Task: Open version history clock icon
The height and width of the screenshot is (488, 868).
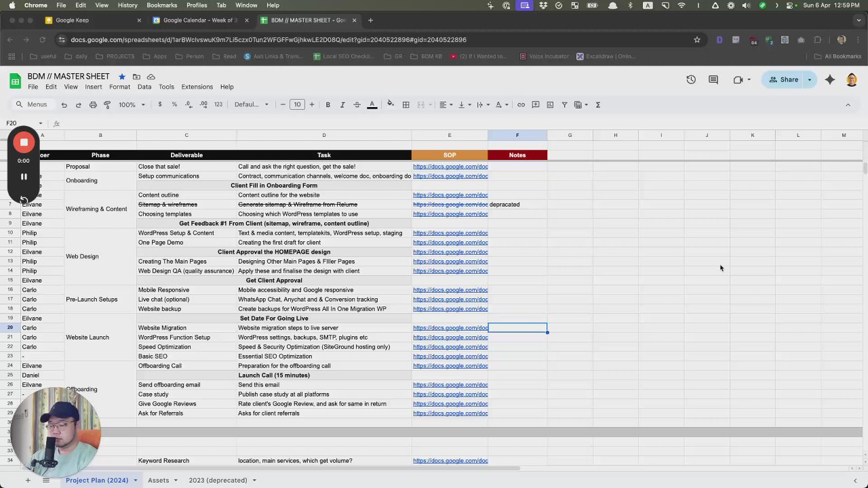Action: (x=690, y=80)
